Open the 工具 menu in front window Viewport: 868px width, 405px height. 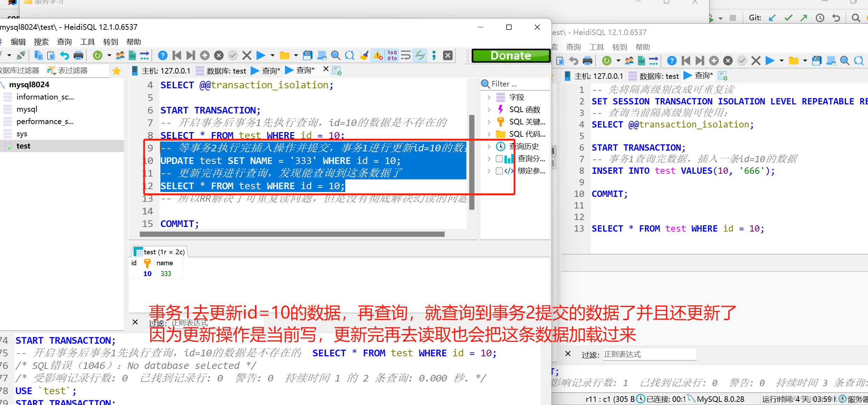(x=88, y=42)
